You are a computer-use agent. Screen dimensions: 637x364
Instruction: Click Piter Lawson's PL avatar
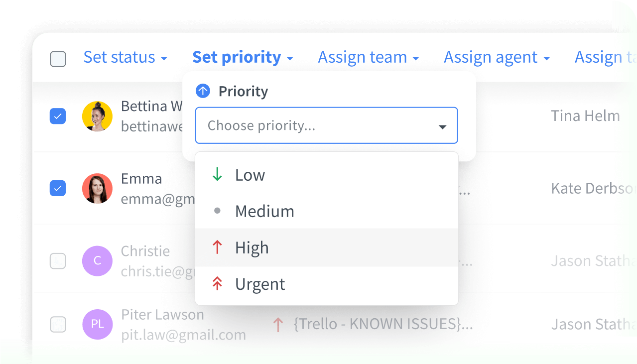(x=97, y=324)
